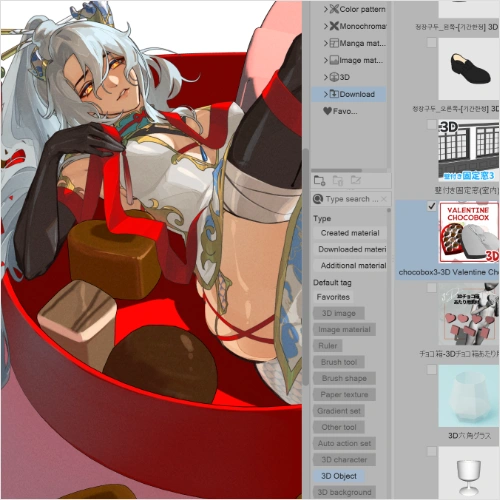This screenshot has height=500, width=500.
Task: Toggle the 3D image tag
Action: tap(339, 313)
